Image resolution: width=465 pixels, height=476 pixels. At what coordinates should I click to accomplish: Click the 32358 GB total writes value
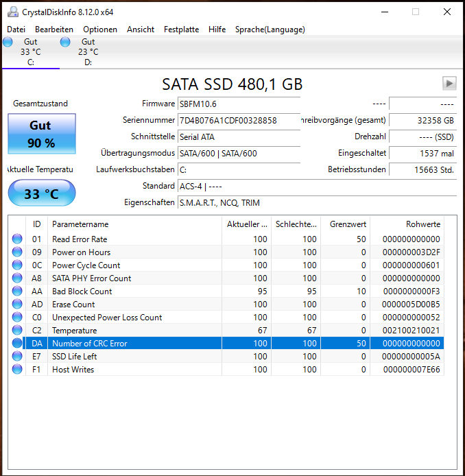422,121
